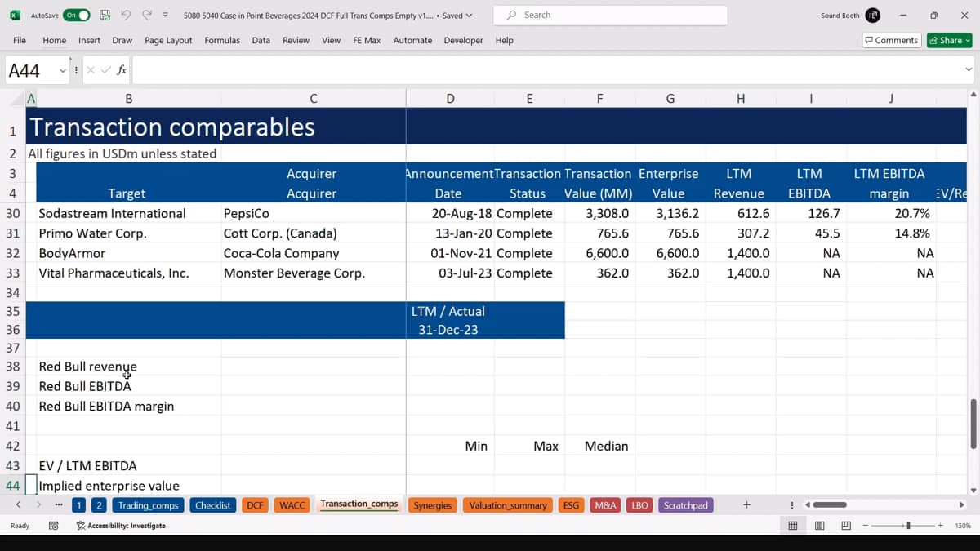Open the FE Max ribbon tab
The image size is (980, 551).
pos(367,40)
